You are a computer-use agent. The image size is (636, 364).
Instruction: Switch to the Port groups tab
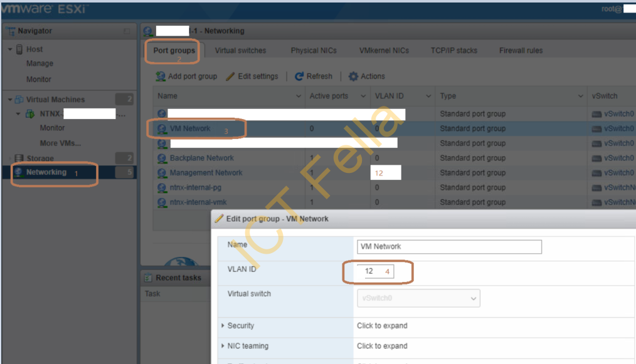click(x=174, y=51)
